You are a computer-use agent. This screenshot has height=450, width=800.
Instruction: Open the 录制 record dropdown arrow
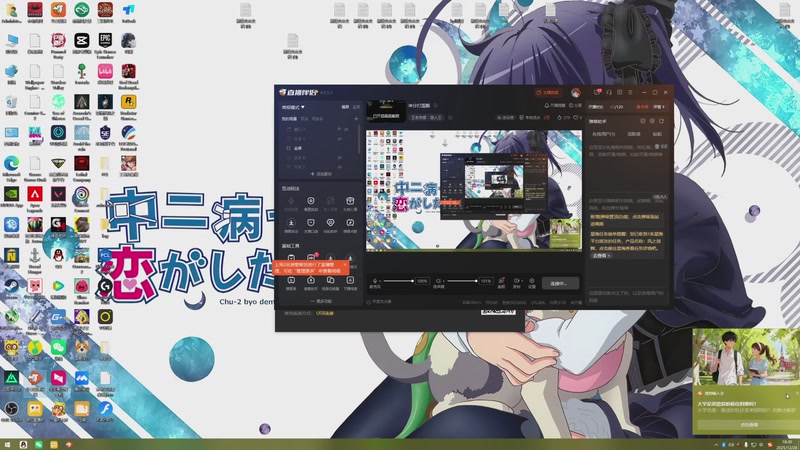(521, 281)
